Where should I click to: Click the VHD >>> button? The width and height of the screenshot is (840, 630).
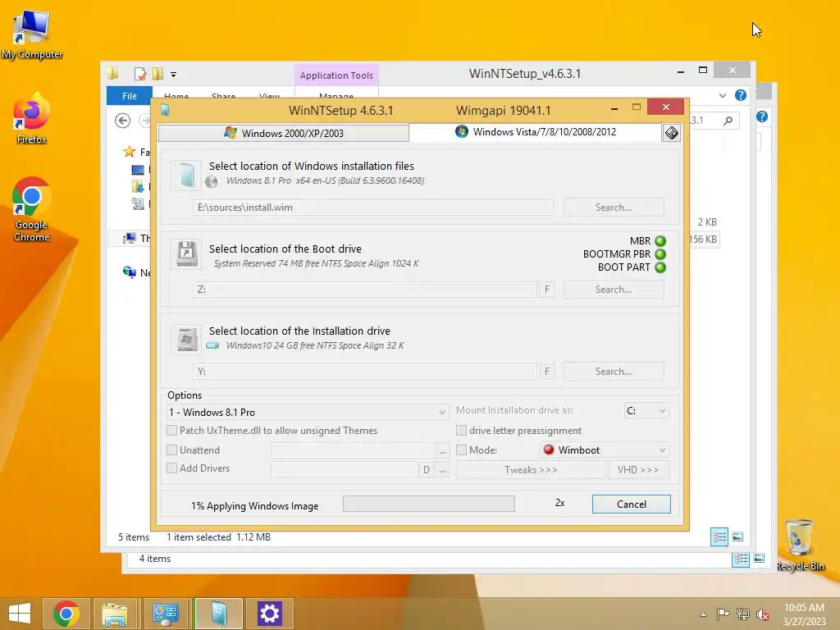click(638, 470)
